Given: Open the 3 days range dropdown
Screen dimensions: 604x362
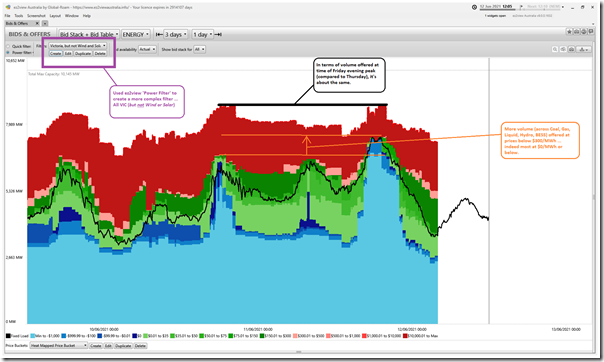Looking at the screenshot, I should click(x=176, y=35).
